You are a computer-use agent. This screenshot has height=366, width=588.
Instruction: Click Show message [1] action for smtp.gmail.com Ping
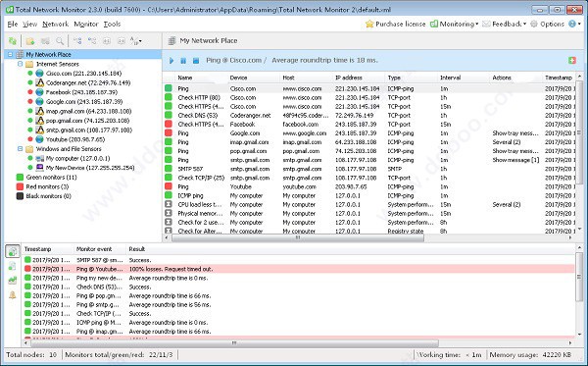point(515,160)
